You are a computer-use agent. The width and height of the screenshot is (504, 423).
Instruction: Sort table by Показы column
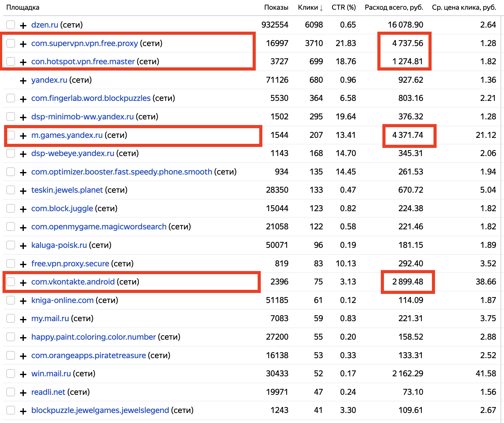pyautogui.click(x=276, y=8)
